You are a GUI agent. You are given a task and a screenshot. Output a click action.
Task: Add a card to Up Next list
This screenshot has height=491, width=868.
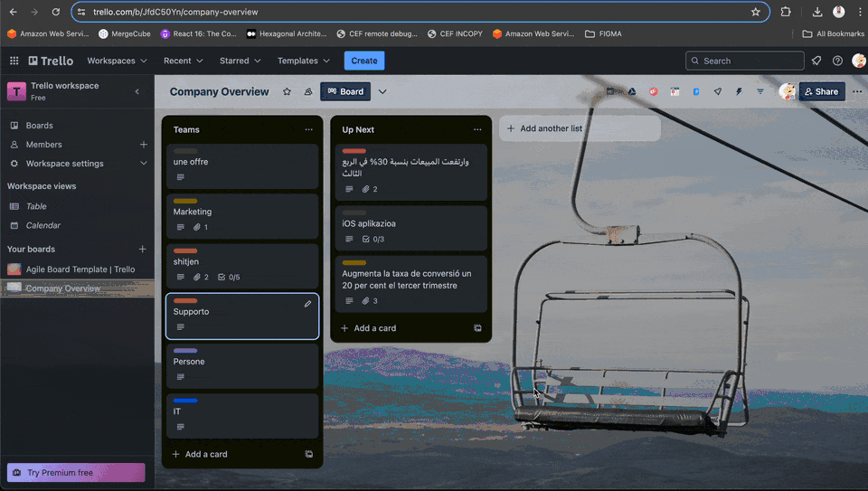369,328
